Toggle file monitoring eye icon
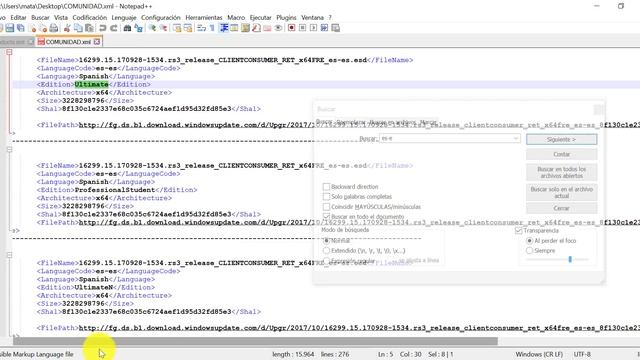Screen dimensions: 640x360 278,28
